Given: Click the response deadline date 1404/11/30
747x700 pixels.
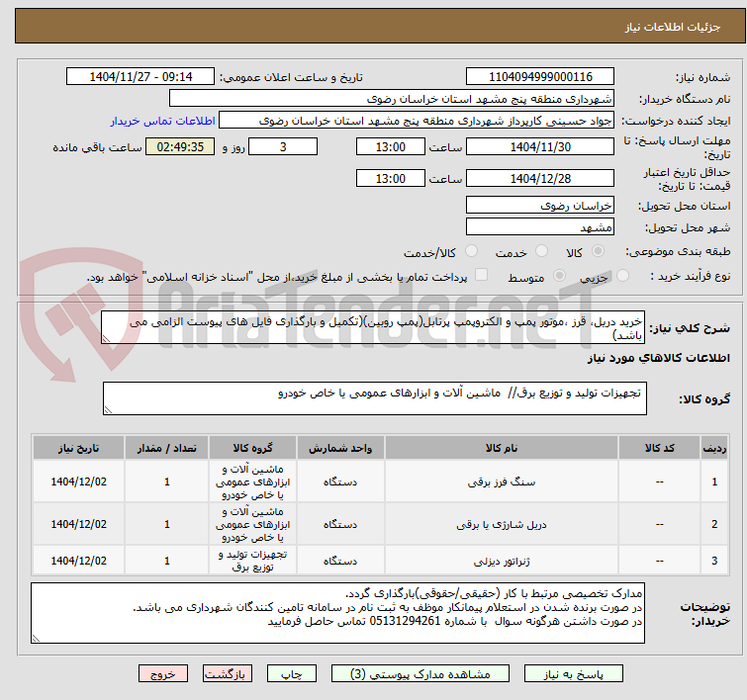Looking at the screenshot, I should [540, 146].
